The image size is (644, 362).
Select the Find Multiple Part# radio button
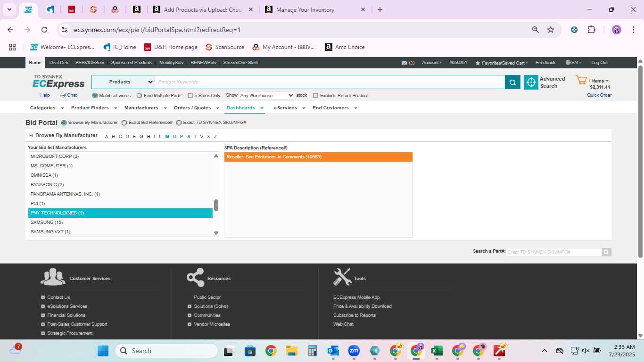click(x=139, y=96)
